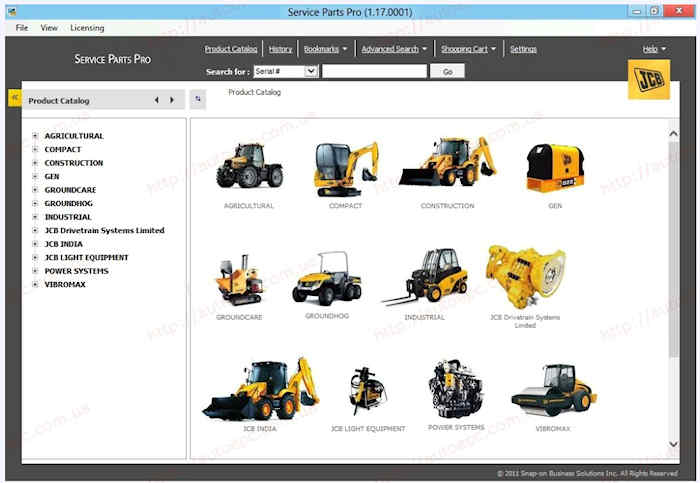Open the Settings link

523,49
